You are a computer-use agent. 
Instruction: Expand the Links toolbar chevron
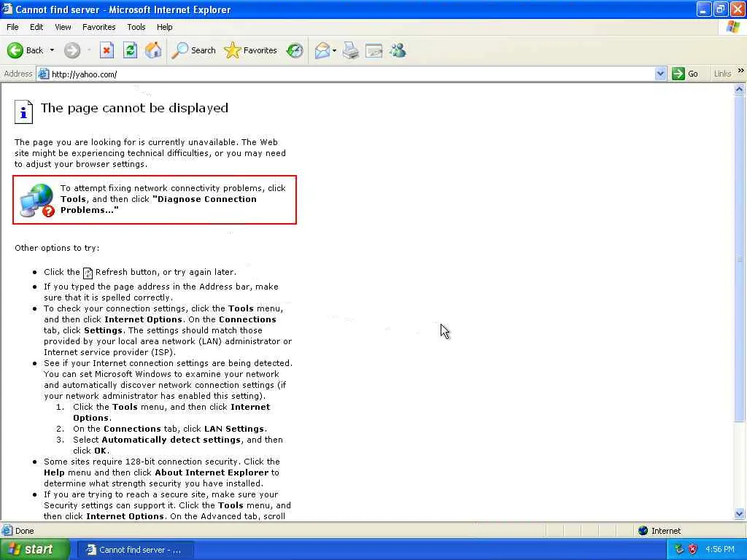[x=741, y=71]
